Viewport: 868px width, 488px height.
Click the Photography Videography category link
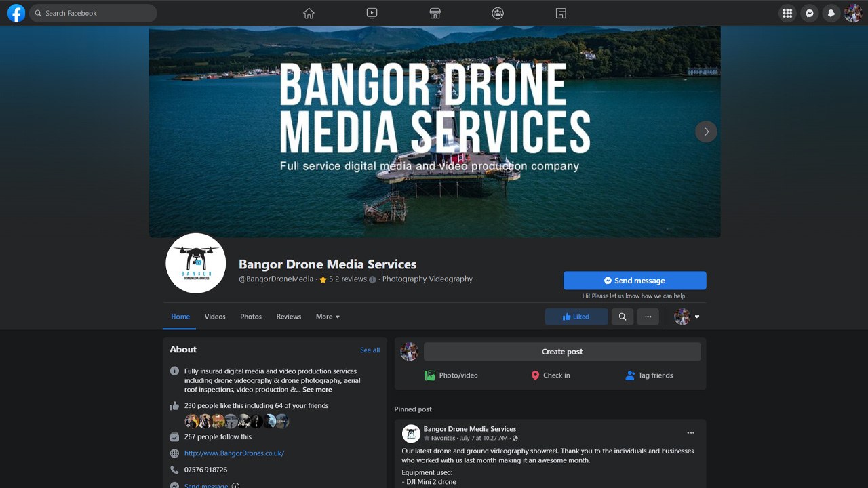pos(427,279)
